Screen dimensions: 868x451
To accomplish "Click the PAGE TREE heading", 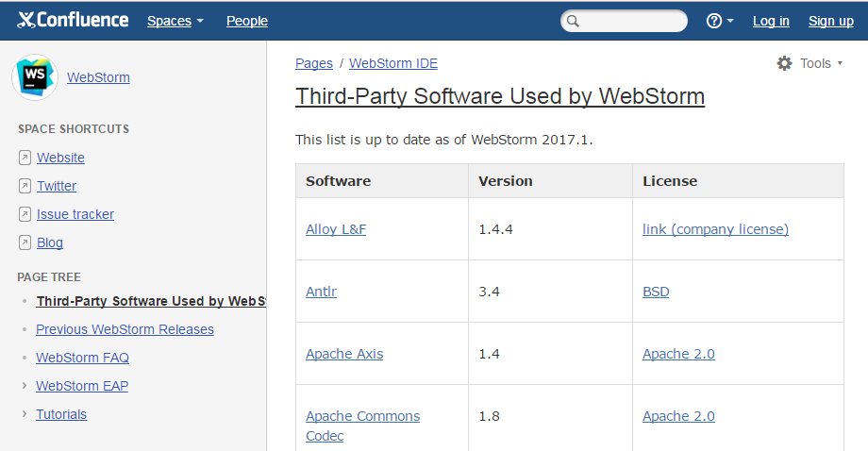I will pyautogui.click(x=49, y=277).
